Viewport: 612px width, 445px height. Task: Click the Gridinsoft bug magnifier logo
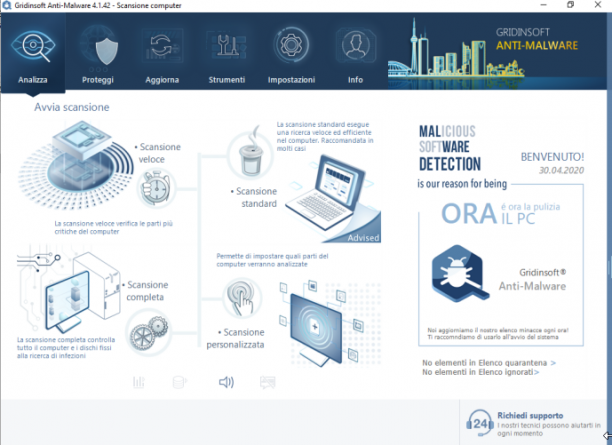(460, 274)
